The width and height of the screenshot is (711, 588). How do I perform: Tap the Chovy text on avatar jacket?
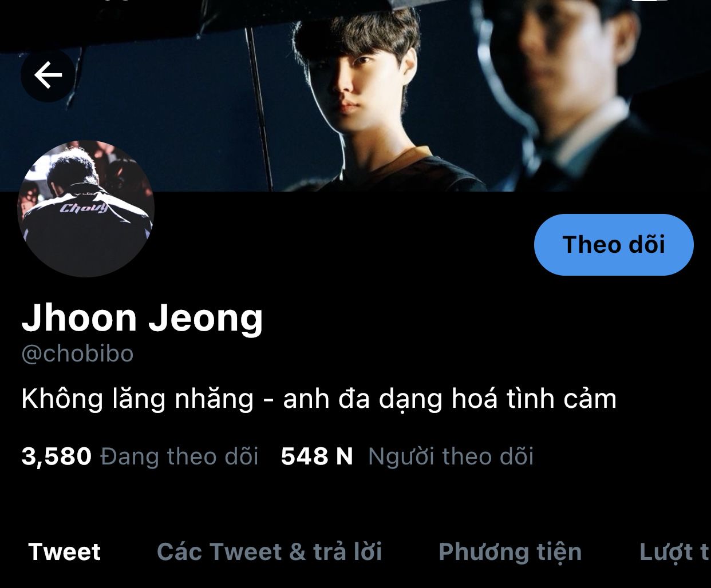[x=84, y=208]
